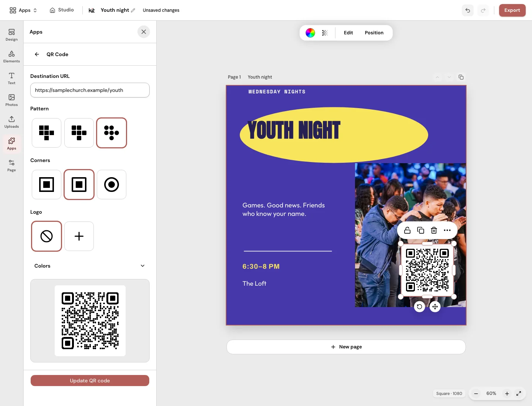Viewport: 532px width, 406px height.
Task: Click the move handle below the QR code
Action: point(435,307)
